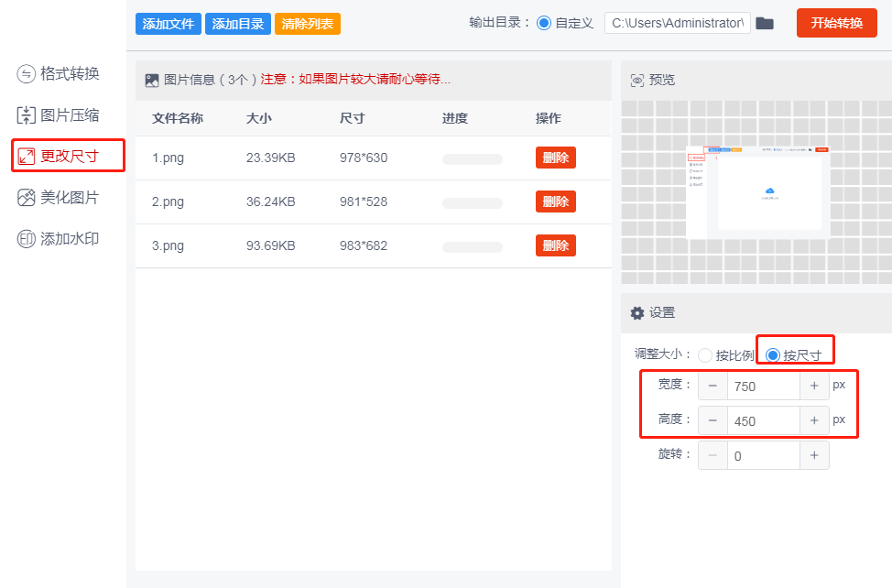The image size is (892, 588).
Task: Click the 添加目录 add folder button
Action: [x=238, y=24]
